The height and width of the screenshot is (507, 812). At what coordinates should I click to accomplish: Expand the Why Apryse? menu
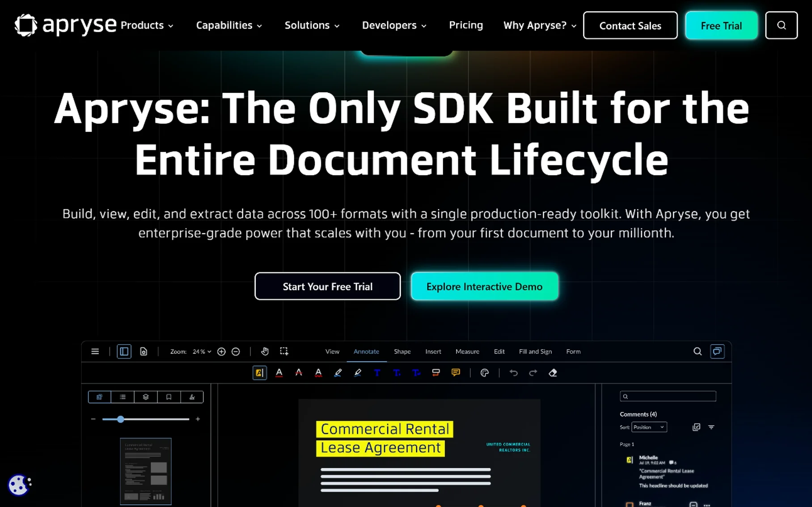(540, 25)
